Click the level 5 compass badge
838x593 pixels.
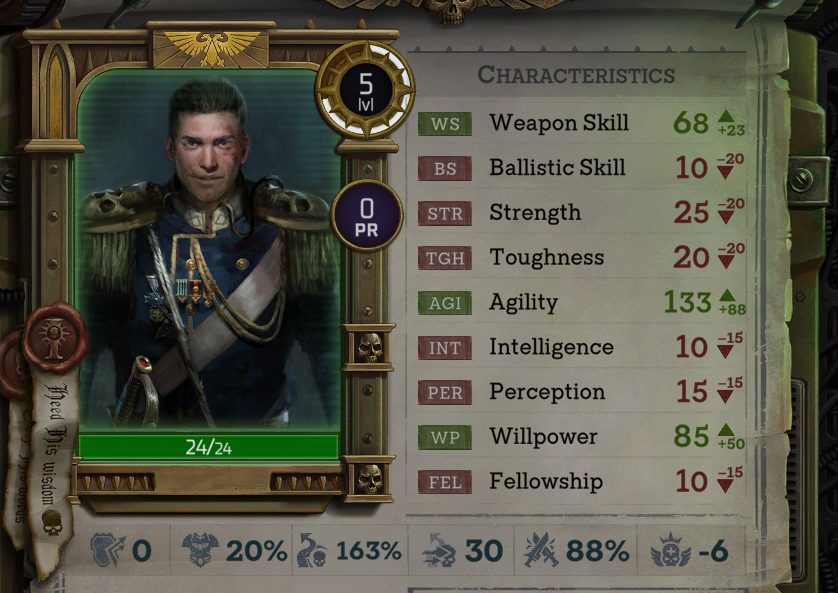tap(366, 90)
